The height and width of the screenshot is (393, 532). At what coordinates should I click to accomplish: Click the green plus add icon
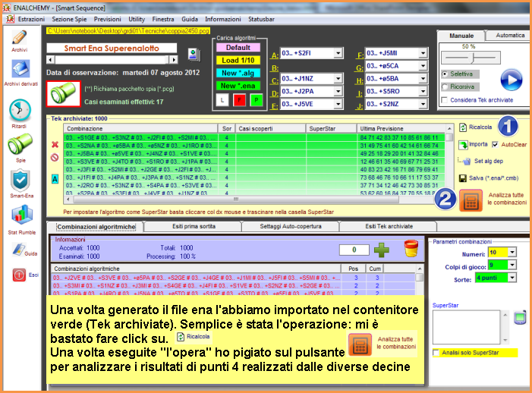click(x=382, y=250)
